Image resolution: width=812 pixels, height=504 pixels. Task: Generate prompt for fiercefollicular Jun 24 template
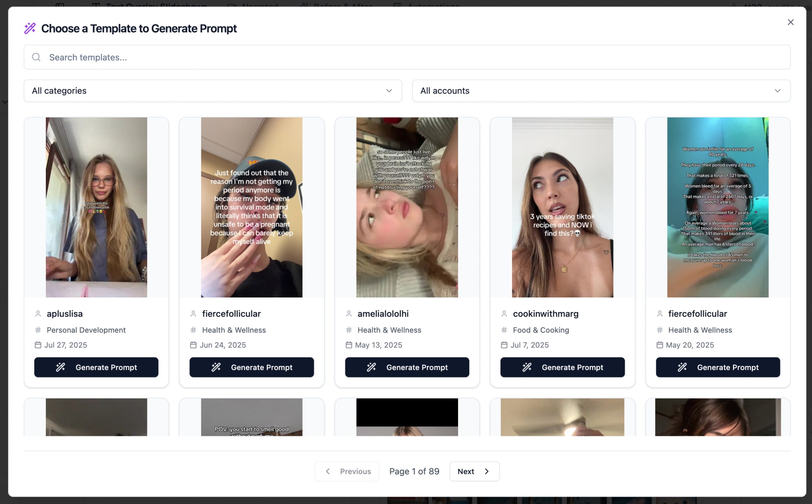pyautogui.click(x=252, y=367)
